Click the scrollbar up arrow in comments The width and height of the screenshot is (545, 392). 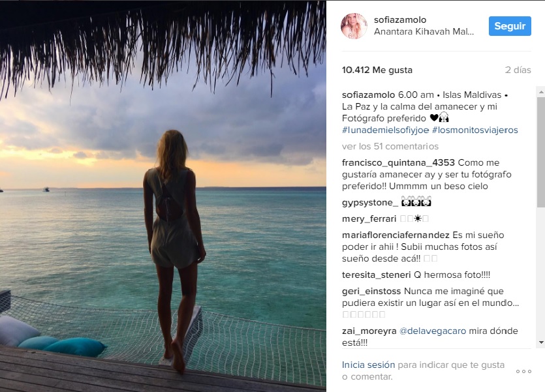(x=541, y=92)
